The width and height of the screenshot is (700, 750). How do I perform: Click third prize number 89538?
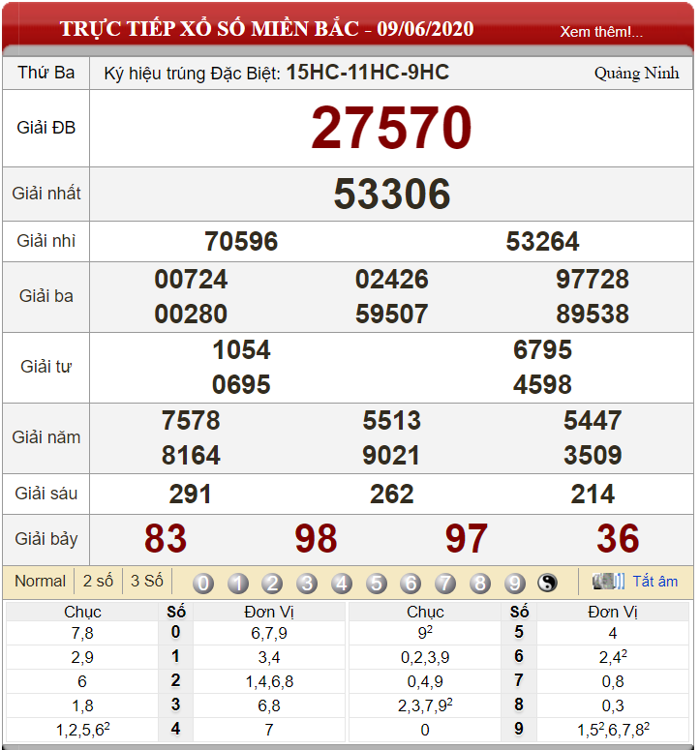pyautogui.click(x=593, y=315)
